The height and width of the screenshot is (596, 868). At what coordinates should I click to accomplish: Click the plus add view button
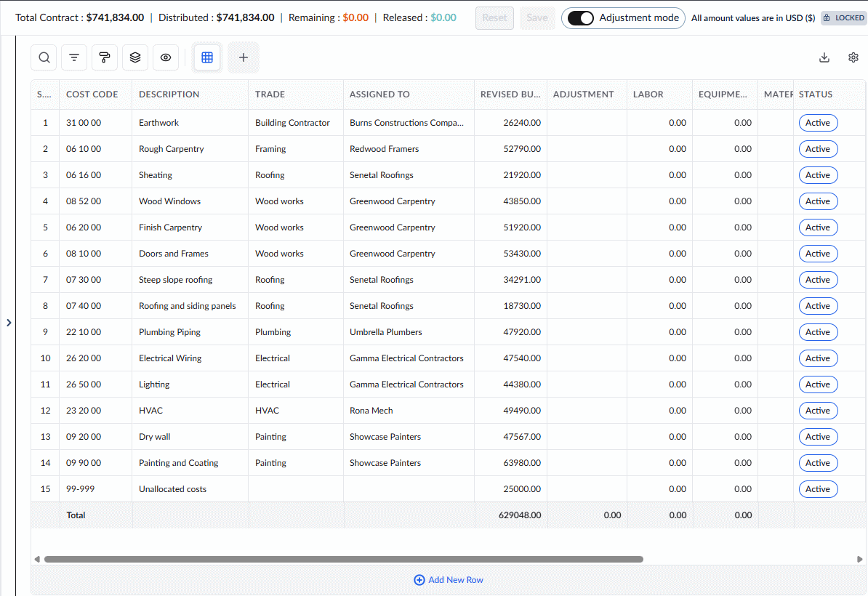tap(244, 57)
